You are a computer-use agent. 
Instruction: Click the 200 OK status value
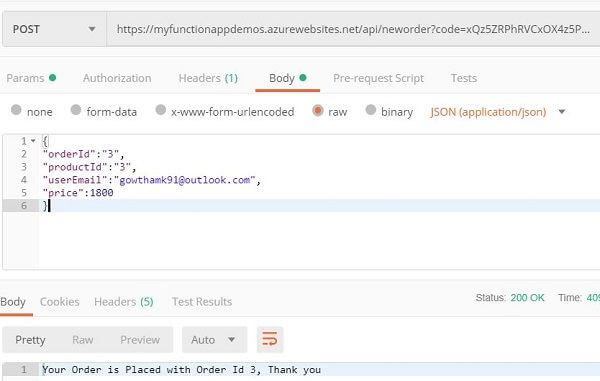click(x=527, y=298)
